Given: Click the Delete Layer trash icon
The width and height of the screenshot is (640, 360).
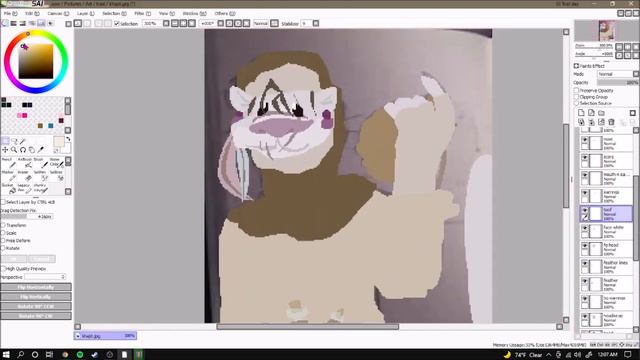Looking at the screenshot, I should pos(611,122).
